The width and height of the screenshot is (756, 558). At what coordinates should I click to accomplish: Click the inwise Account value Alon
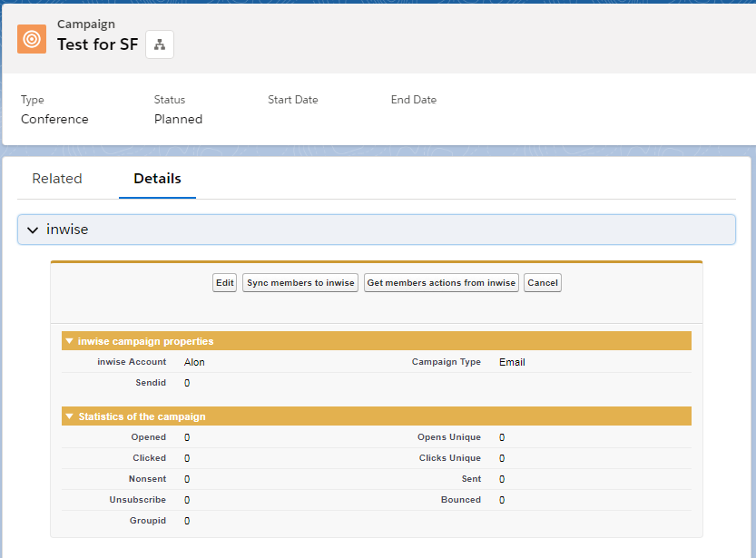pyautogui.click(x=194, y=362)
